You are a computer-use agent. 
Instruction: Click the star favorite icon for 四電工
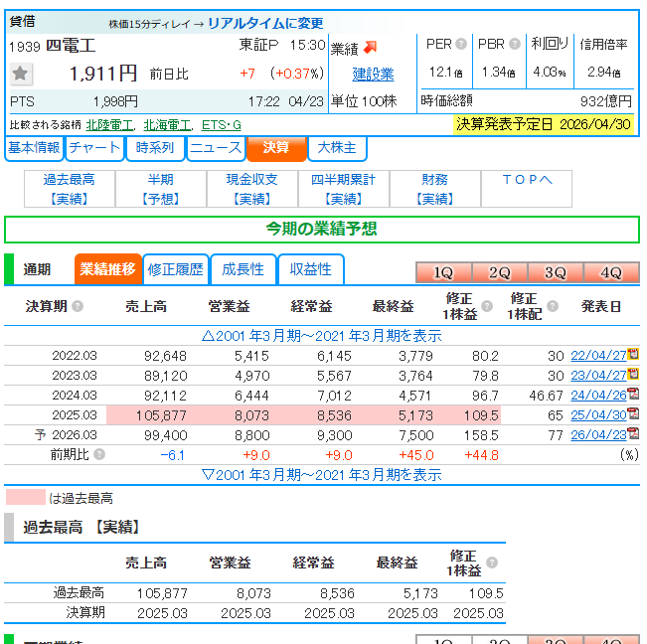click(21, 75)
